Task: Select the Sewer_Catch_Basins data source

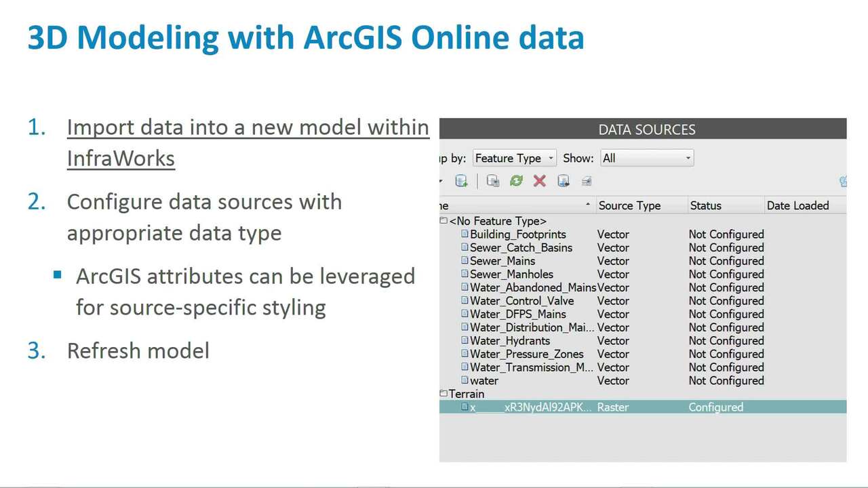Action: pyautogui.click(x=521, y=247)
